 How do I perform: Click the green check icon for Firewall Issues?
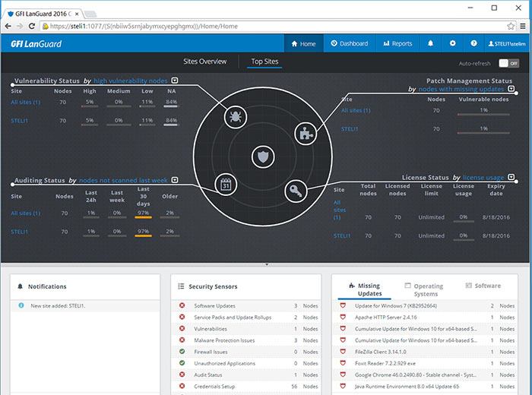[182, 352]
